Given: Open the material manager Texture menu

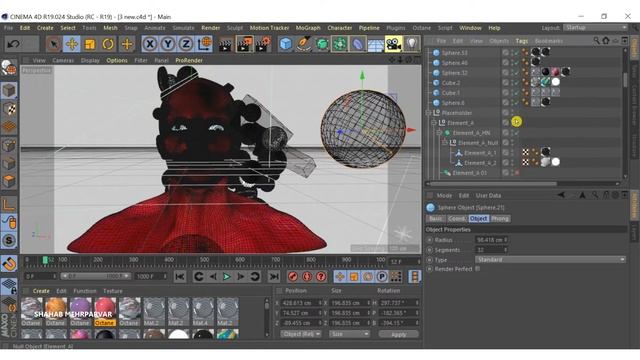Looking at the screenshot, I should (x=113, y=291).
